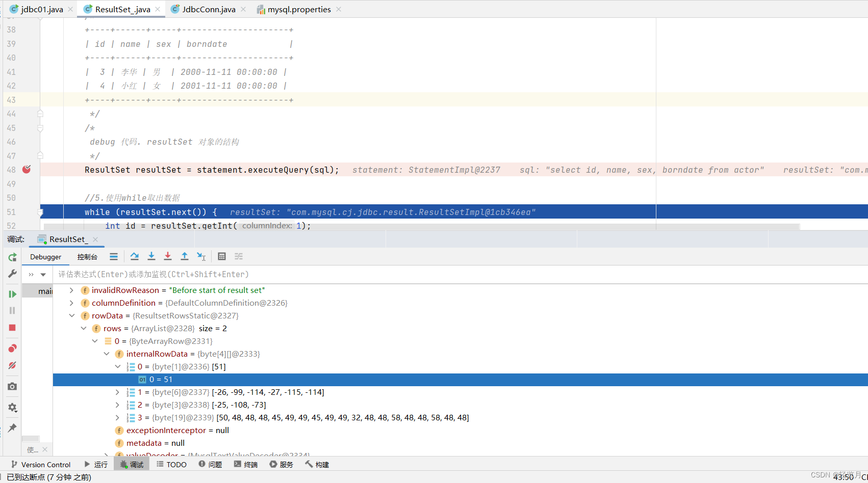Expand the columnDefinition variable node
The width and height of the screenshot is (868, 483).
(x=71, y=303)
